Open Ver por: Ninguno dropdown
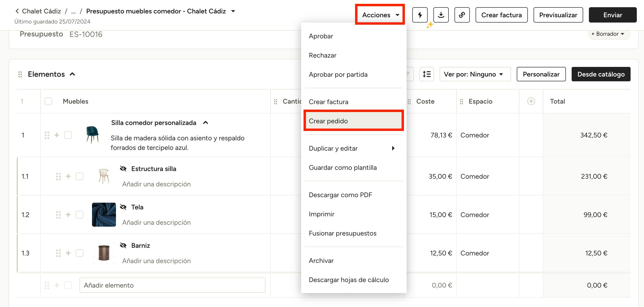644x307 pixels. (x=475, y=74)
